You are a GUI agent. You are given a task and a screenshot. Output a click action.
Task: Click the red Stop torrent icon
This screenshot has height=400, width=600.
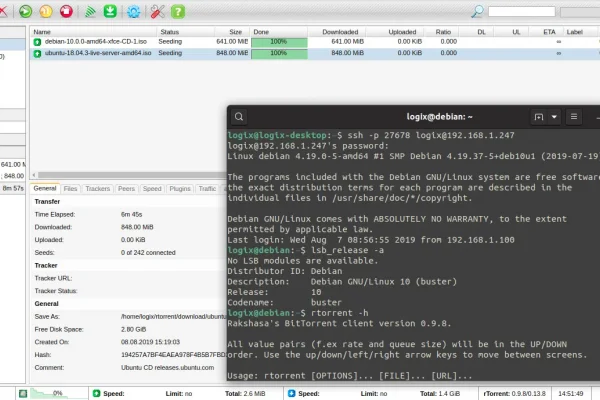[66, 11]
